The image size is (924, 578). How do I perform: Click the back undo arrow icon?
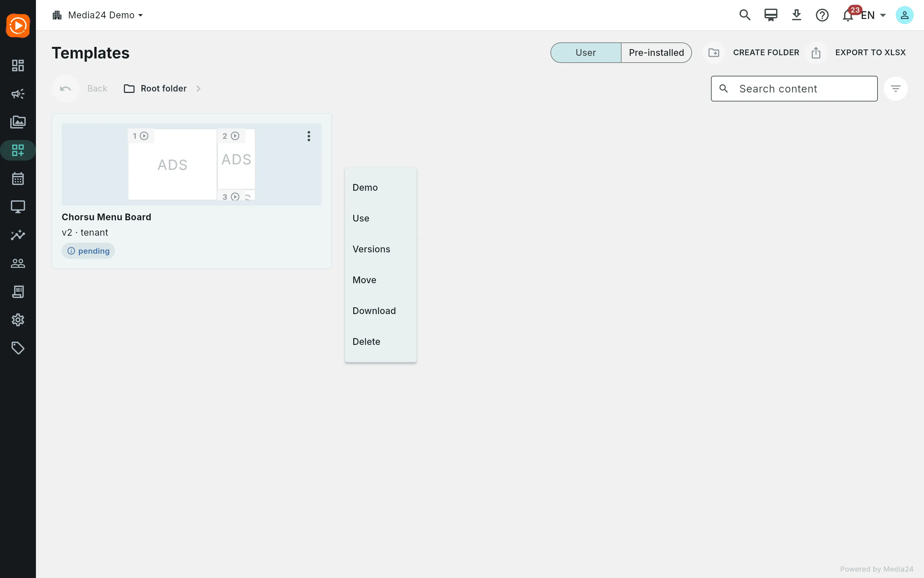coord(65,89)
